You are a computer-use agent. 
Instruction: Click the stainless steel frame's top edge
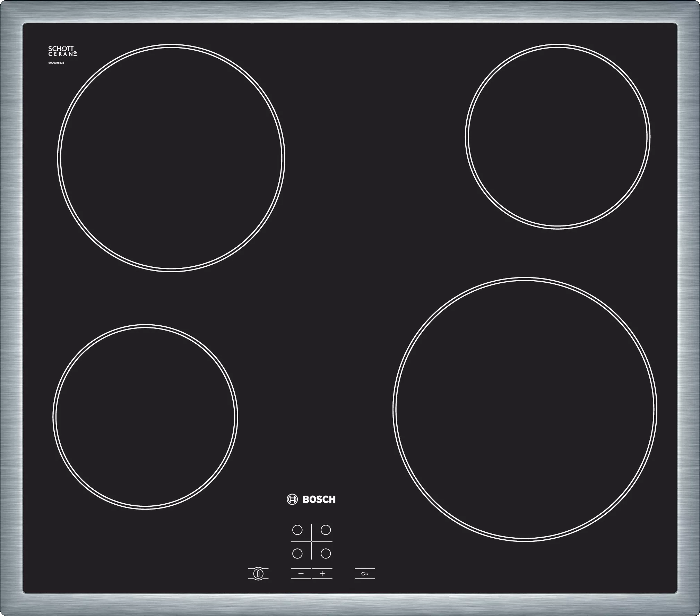350,12
